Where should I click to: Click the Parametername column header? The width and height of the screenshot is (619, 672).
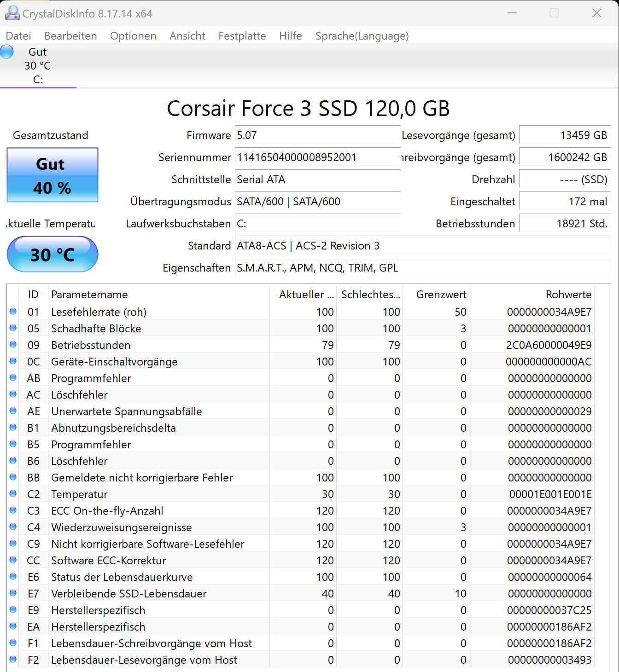(x=159, y=295)
